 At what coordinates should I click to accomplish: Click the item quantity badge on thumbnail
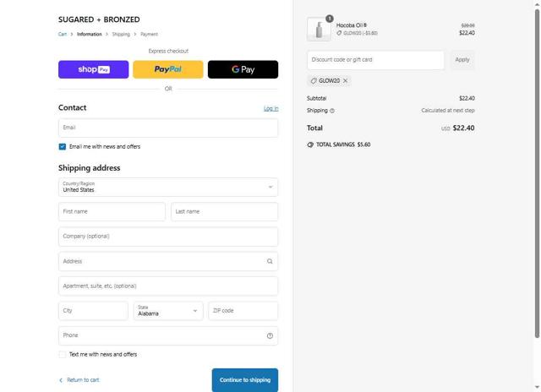[x=330, y=19]
